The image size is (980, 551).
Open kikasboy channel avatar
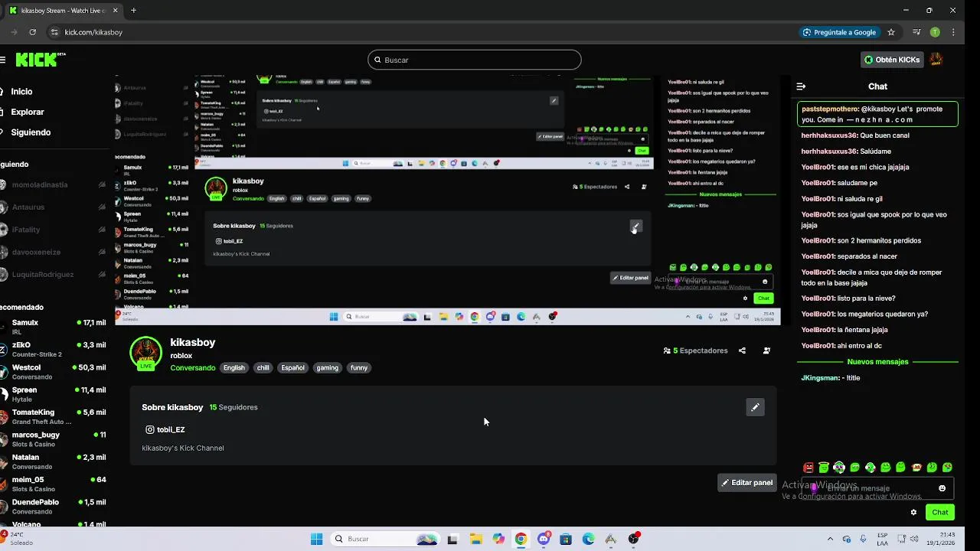pyautogui.click(x=145, y=353)
